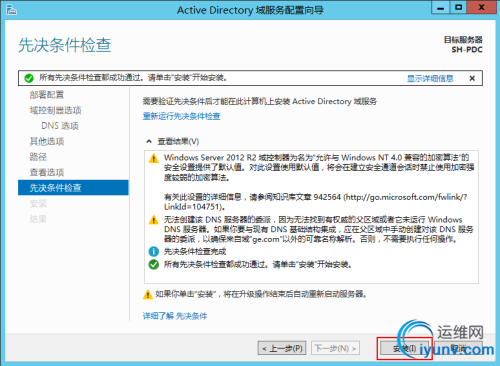This screenshot has height=366, width=500.
Task: Click the disabled 安装 step in sidebar
Action: [x=38, y=203]
